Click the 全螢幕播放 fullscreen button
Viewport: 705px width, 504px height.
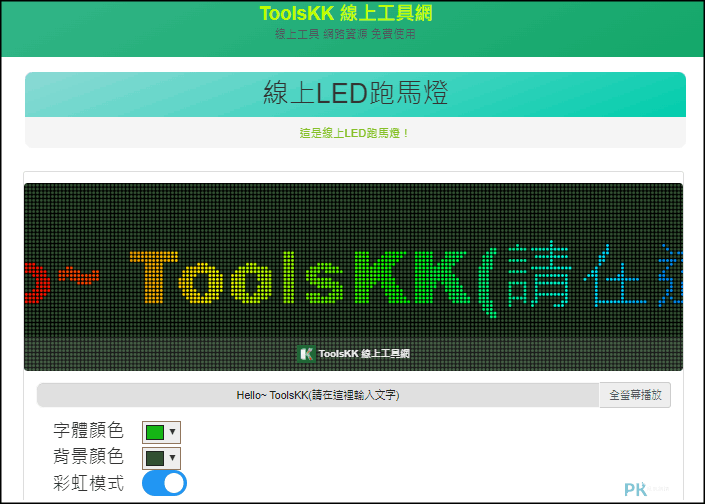coord(635,395)
